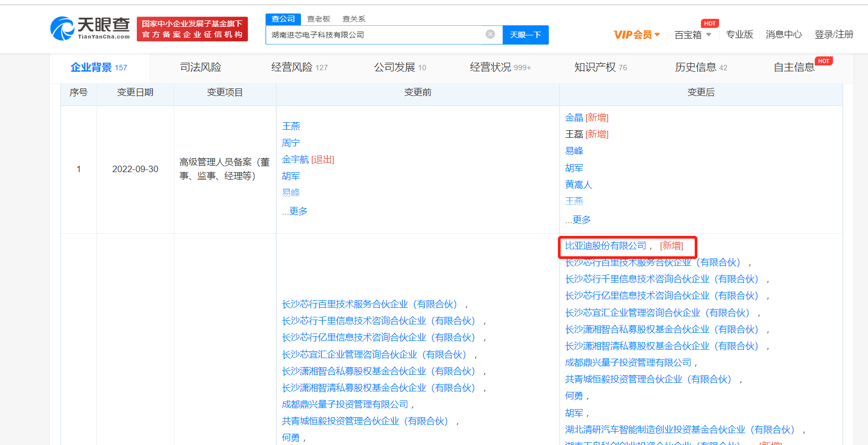Click the date 2022-09-30 cell
This screenshot has width=868, height=445.
[135, 169]
